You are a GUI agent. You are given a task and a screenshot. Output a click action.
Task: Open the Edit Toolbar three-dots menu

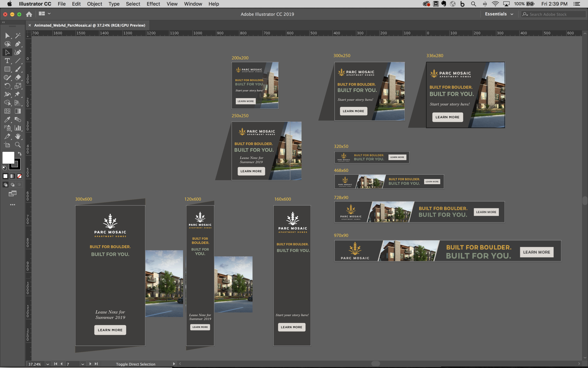(x=13, y=205)
